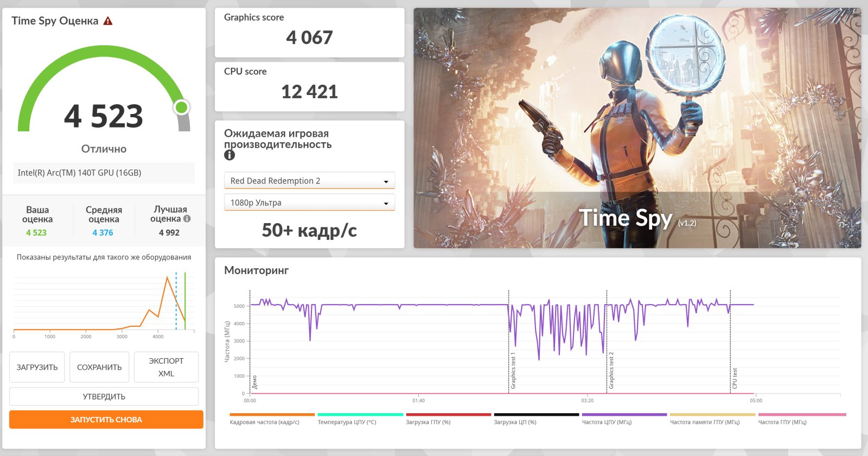Viewport: 868px width, 456px height.
Task: Click the Graphics test 1 timeline marker
Action: pyautogui.click(x=513, y=371)
